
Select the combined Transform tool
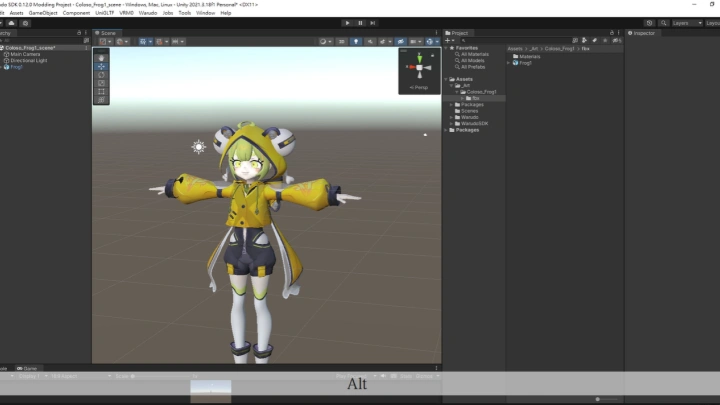[101, 100]
